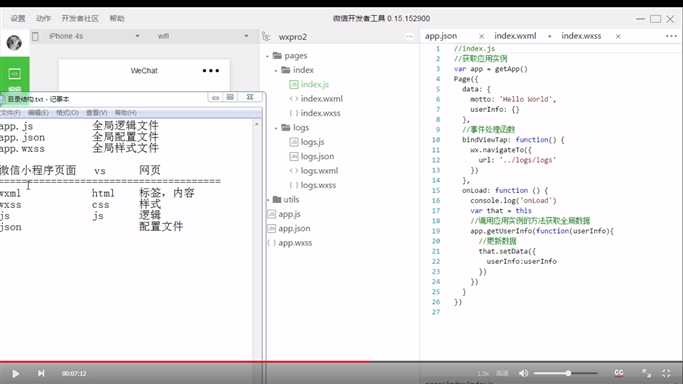Click the Notepad vertical scrollbar up arrow
The image size is (683, 384).
[257, 125]
